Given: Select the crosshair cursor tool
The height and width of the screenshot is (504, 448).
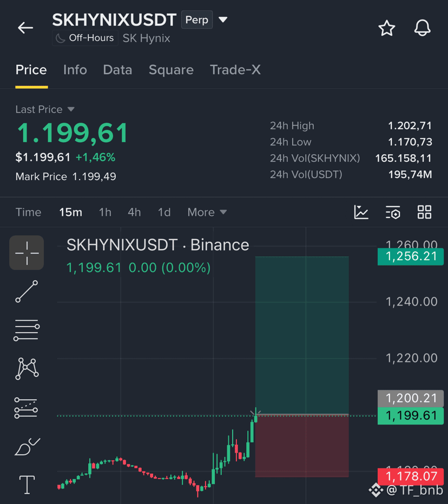Looking at the screenshot, I should click(27, 253).
